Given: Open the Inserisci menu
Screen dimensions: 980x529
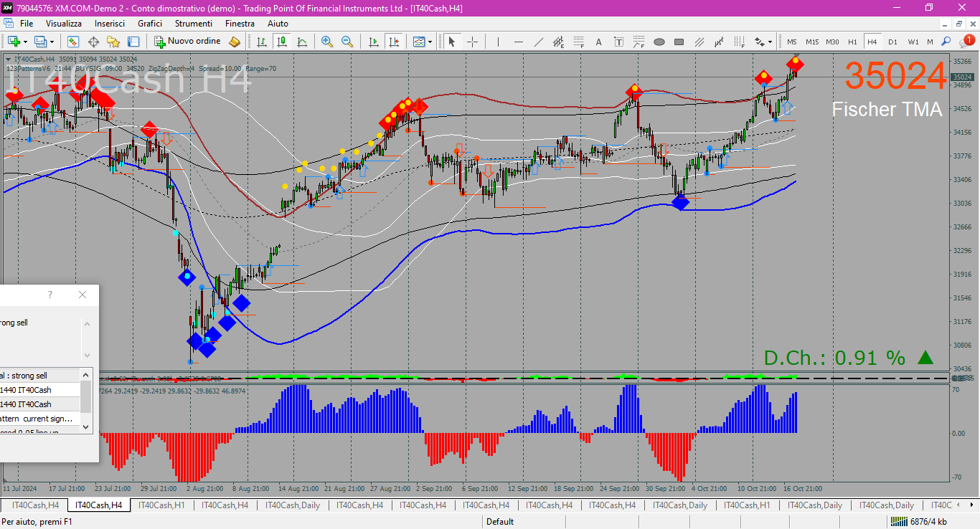Looking at the screenshot, I should point(110,24).
